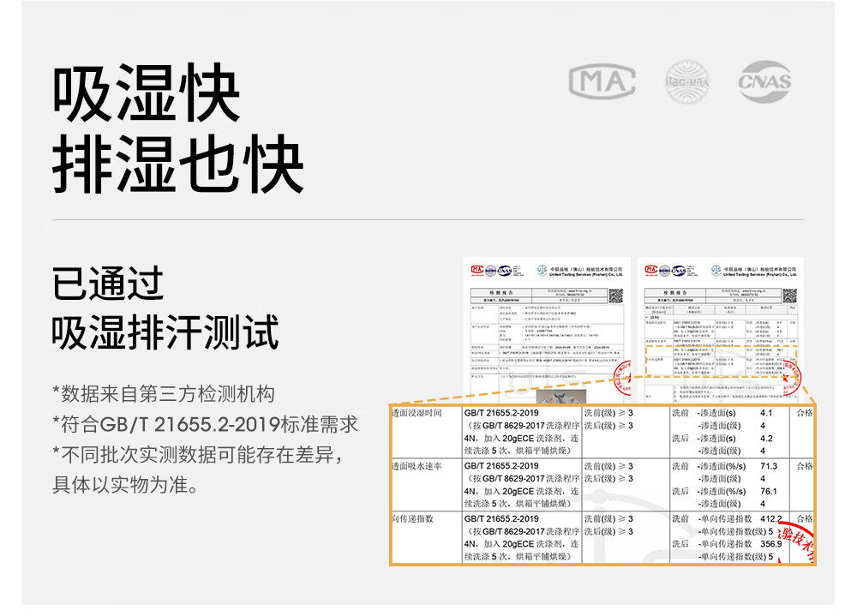Click the ilac-MRA round certification logo

pos(687,82)
